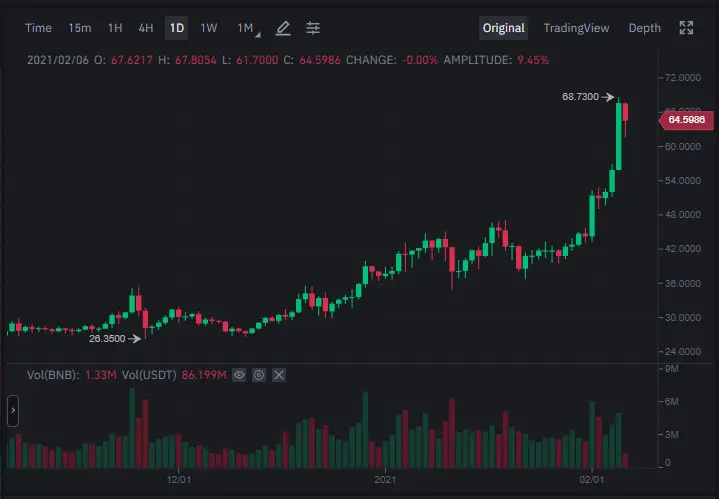The width and height of the screenshot is (719, 499).
Task: Click the CHANGE -0.00% value
Action: pyautogui.click(x=420, y=60)
